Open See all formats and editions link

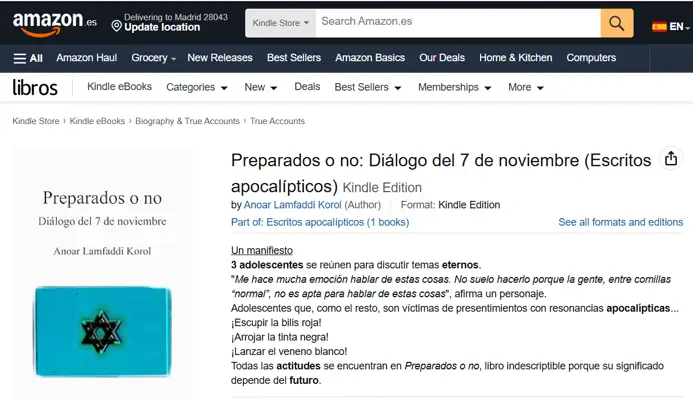(x=620, y=222)
